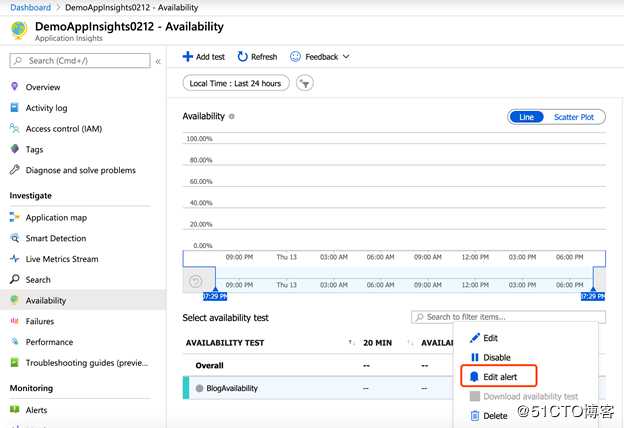Expand the Feedback dropdown chevron
The height and width of the screenshot is (428, 624).
346,57
